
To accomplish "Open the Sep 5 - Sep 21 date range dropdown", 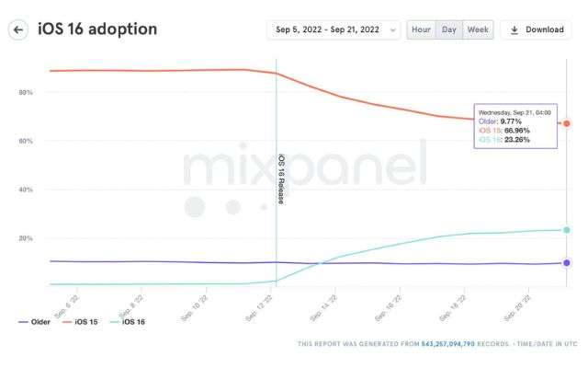I will (x=333, y=29).
